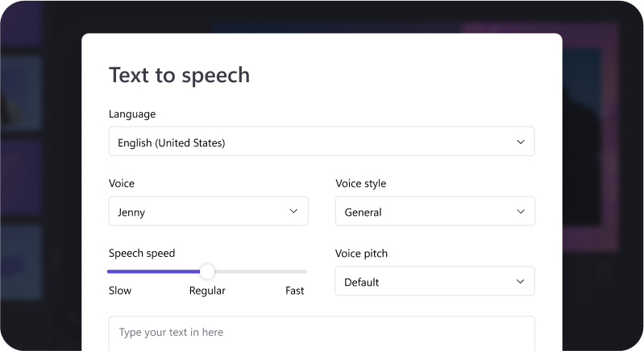
Task: Click the chevron beside General voice style
Action: click(520, 212)
